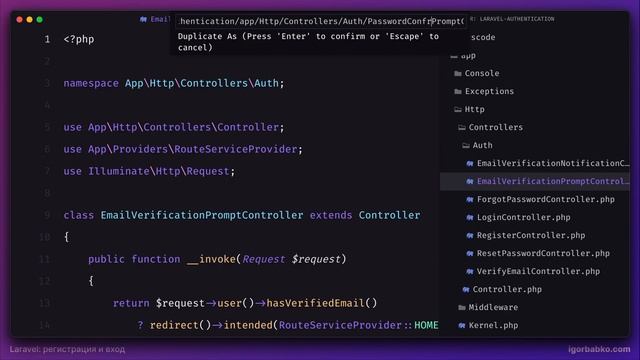Viewport: 640px width, 360px height.
Task: Click RouteServiceProvider in the use statement
Action: (x=236, y=149)
